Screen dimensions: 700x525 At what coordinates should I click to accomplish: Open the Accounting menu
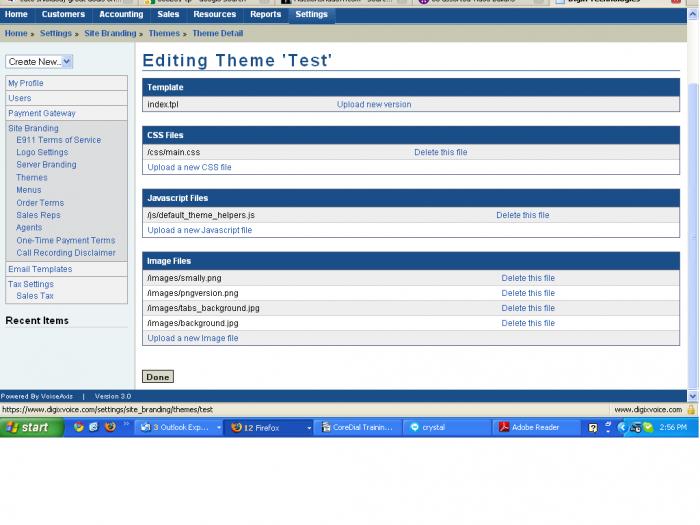pos(121,14)
